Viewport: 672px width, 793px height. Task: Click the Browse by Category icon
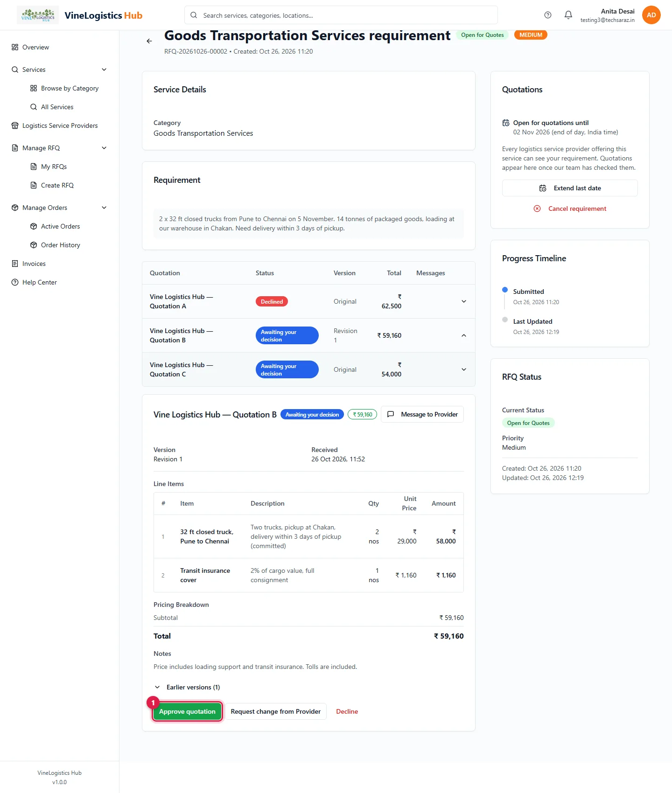[34, 88]
